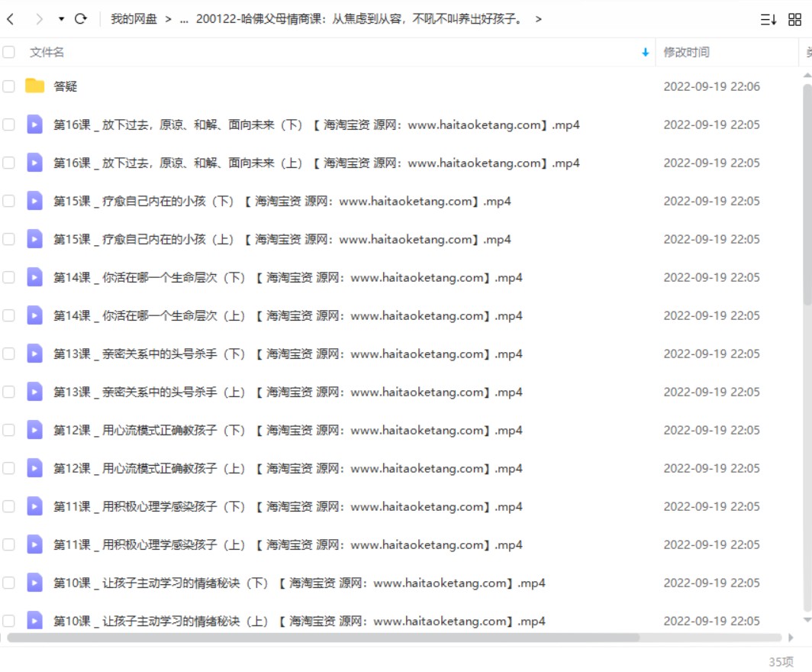The width and height of the screenshot is (812, 672).
Task: Tick checkbox for 第16课 (上) video
Action: [9, 163]
